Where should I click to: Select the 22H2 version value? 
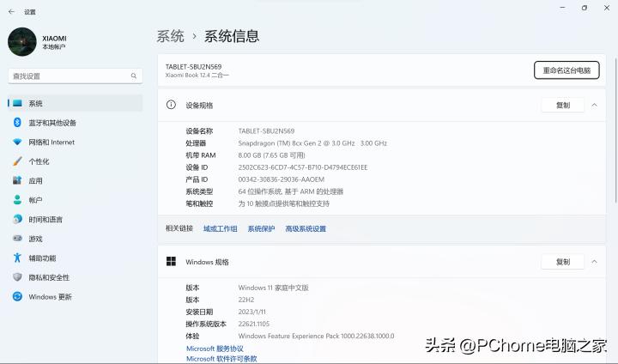246,300
